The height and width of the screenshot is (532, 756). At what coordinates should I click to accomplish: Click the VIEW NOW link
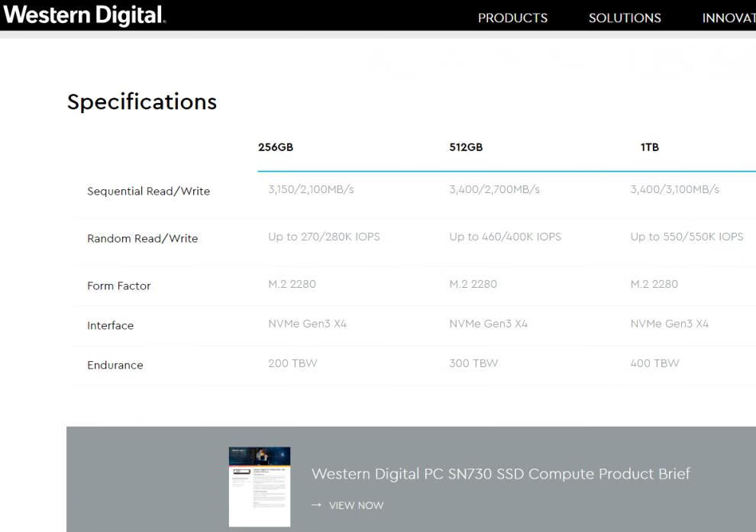pyautogui.click(x=356, y=505)
